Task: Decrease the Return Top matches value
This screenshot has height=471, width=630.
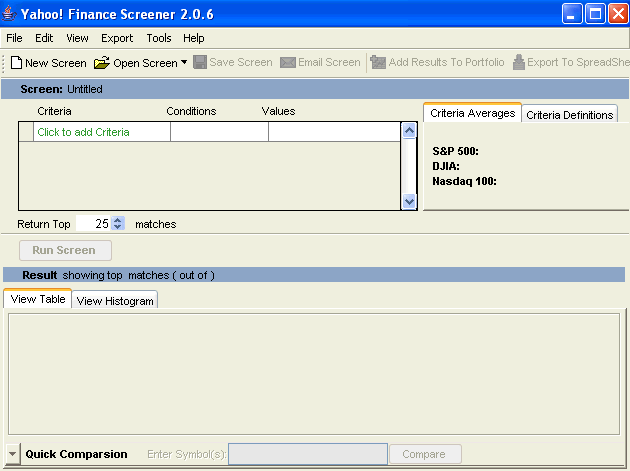Action: 118,228
